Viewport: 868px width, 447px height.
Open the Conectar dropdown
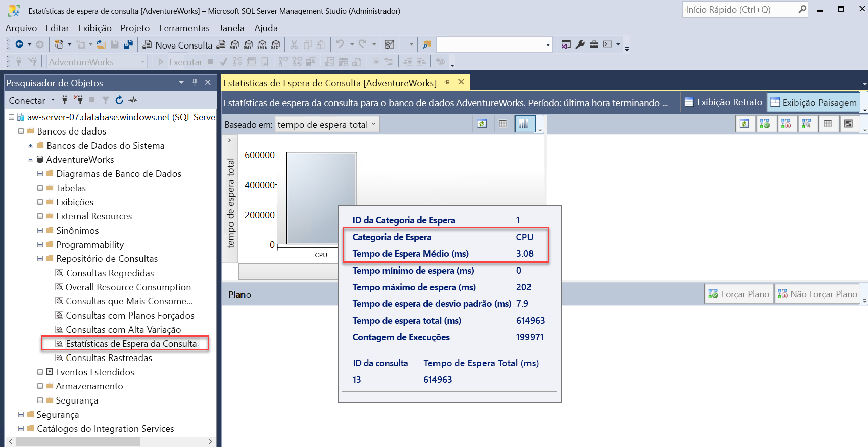pos(31,100)
